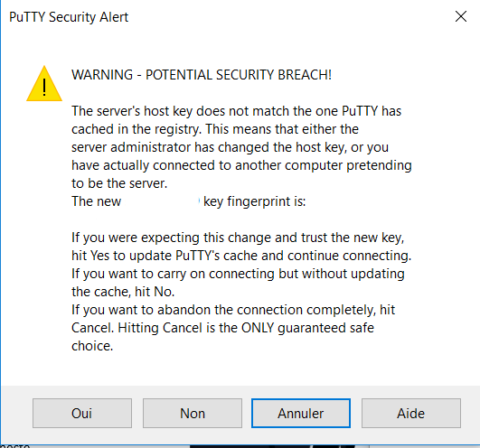Click the "to be the server." text
Viewport: 480px width, 448px height.
coord(119,183)
